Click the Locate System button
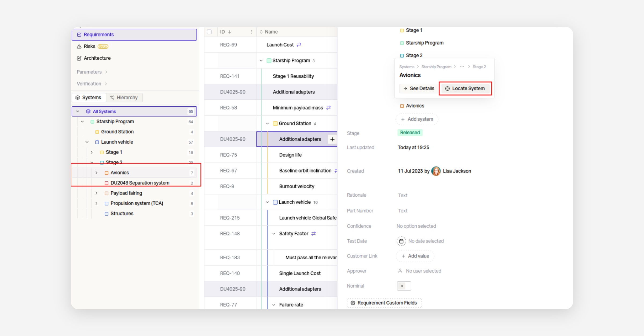The height and width of the screenshot is (336, 644). (465, 88)
